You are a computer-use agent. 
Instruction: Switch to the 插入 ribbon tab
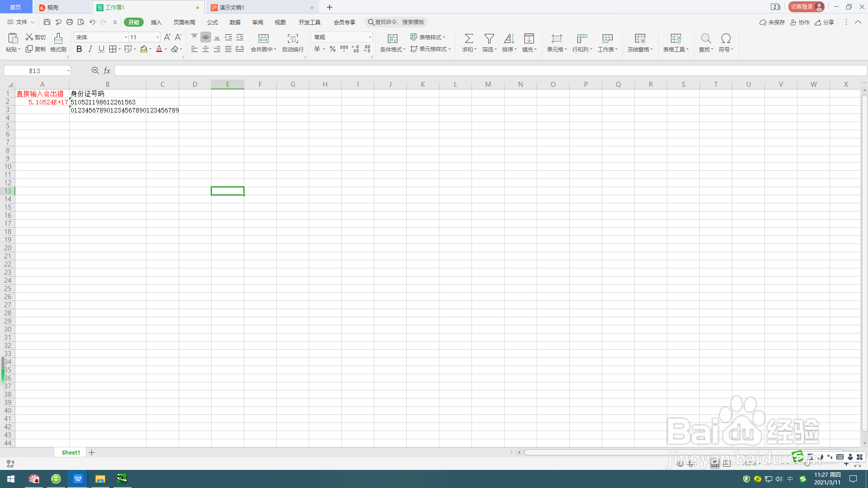coord(156,22)
